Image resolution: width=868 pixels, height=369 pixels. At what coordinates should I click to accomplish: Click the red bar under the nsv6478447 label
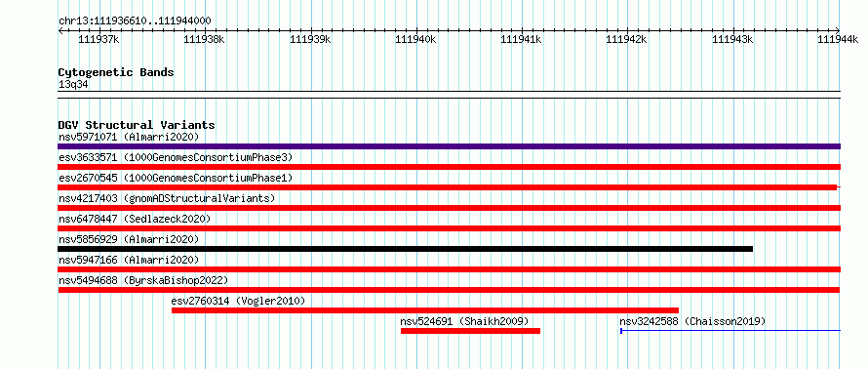tap(449, 228)
